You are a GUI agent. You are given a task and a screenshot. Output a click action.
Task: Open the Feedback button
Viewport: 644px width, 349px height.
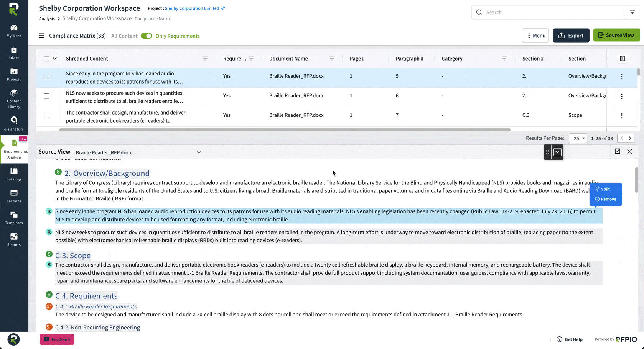[x=57, y=339]
